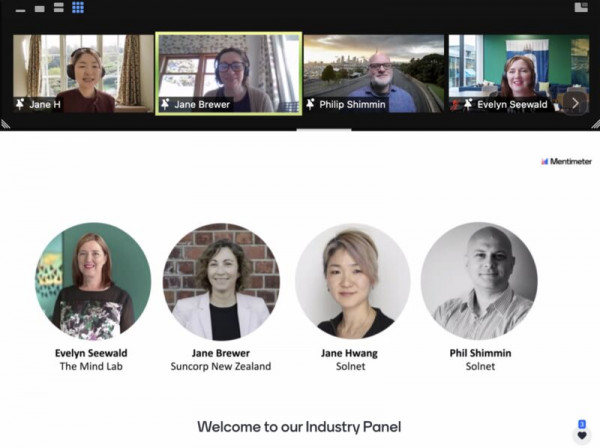The width and height of the screenshot is (600, 448).
Task: Toggle the pin icon on Jane Brewer's video
Action: point(165,104)
